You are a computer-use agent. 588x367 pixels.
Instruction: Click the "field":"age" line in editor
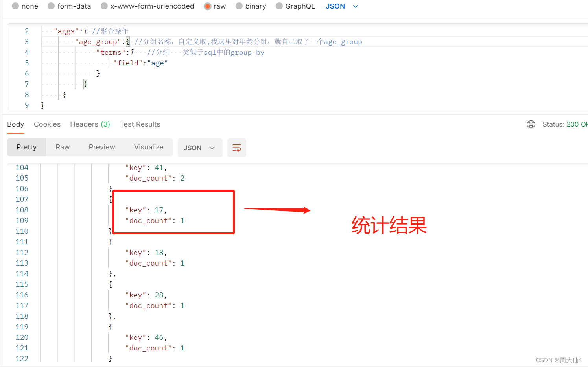(x=140, y=63)
